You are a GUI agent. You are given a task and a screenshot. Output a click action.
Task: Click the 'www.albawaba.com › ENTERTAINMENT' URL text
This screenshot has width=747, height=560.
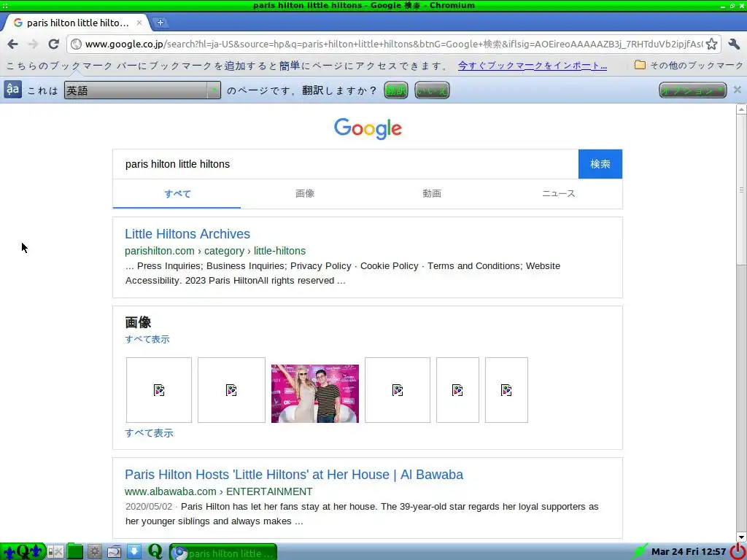[x=219, y=491]
